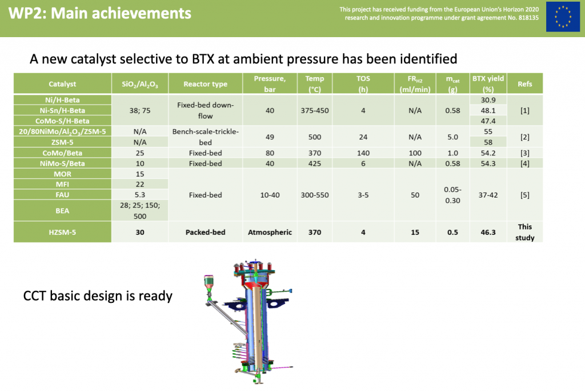
Task: Click the '100' hydrogen flow rate cell
Action: (415, 153)
